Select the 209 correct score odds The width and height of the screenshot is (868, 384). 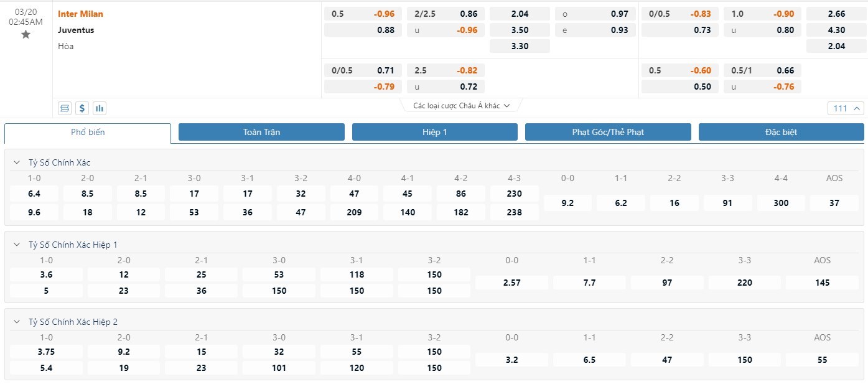click(354, 212)
